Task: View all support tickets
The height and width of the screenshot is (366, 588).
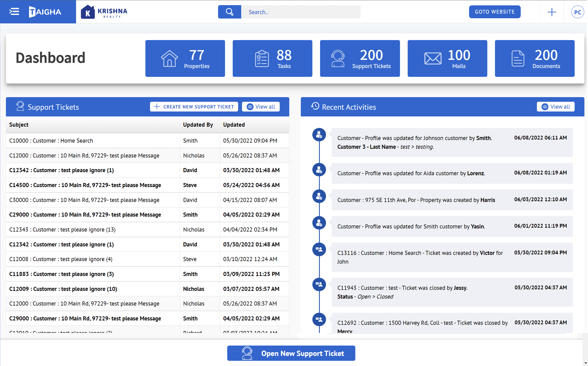Action: click(x=261, y=107)
